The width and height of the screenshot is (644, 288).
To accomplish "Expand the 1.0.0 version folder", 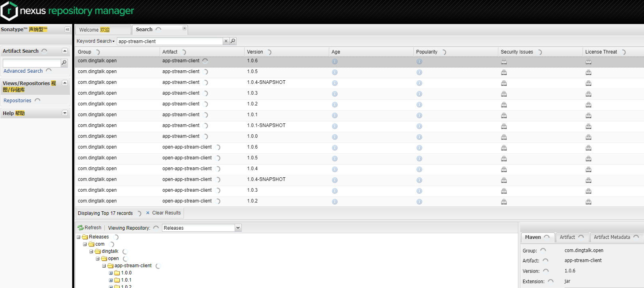I will point(111,273).
